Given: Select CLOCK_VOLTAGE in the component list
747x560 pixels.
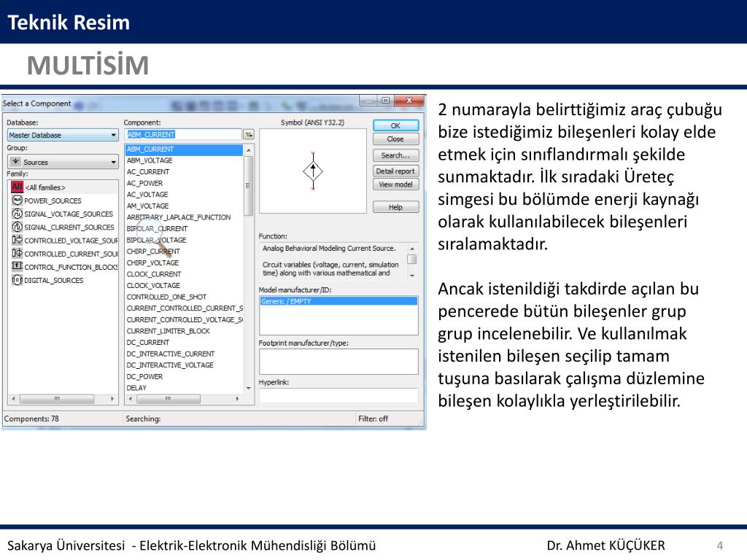Looking at the screenshot, I should [x=184, y=286].
